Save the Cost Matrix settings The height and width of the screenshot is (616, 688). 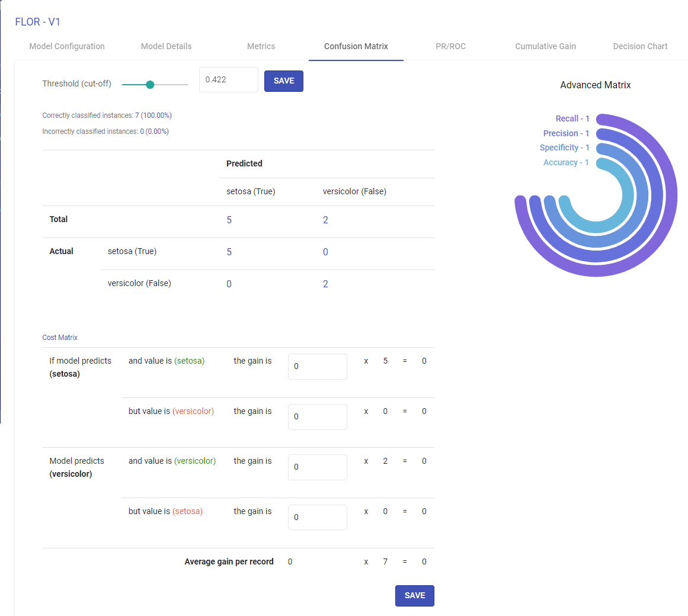[414, 595]
